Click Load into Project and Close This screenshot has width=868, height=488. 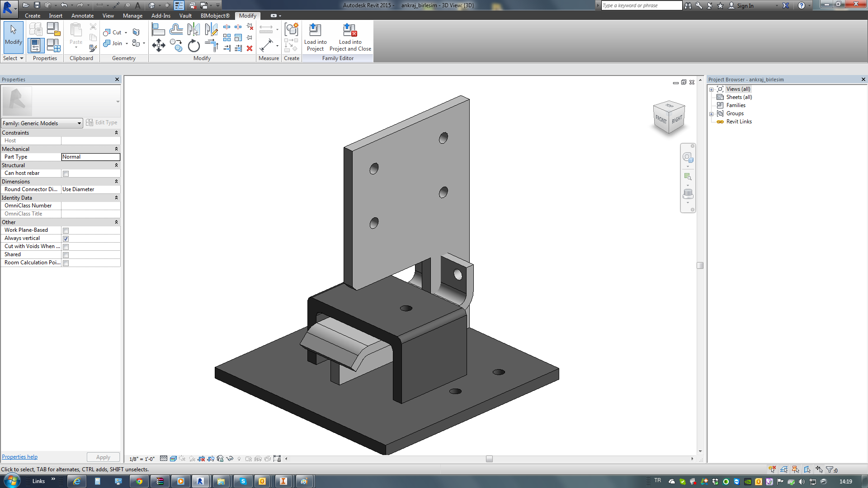[350, 38]
